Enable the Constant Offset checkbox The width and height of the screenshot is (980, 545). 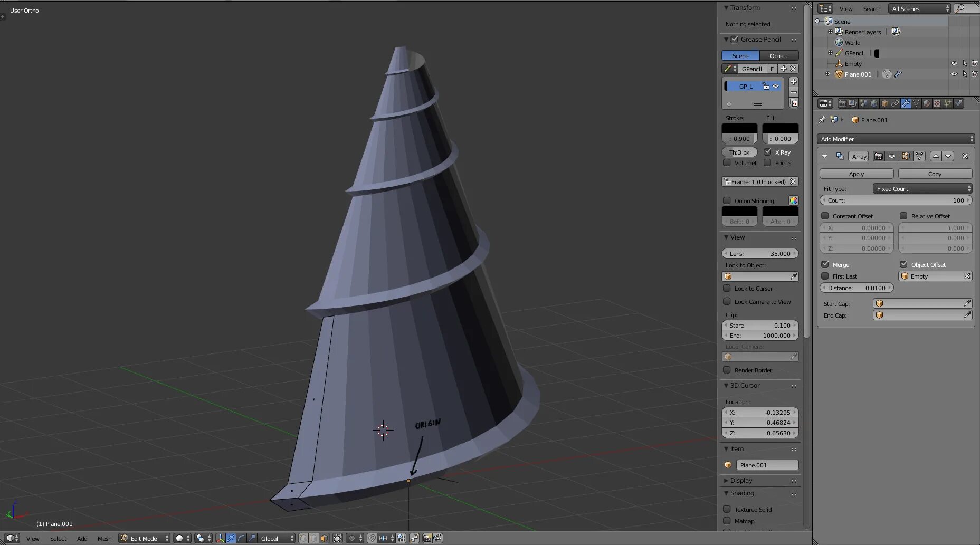point(825,216)
